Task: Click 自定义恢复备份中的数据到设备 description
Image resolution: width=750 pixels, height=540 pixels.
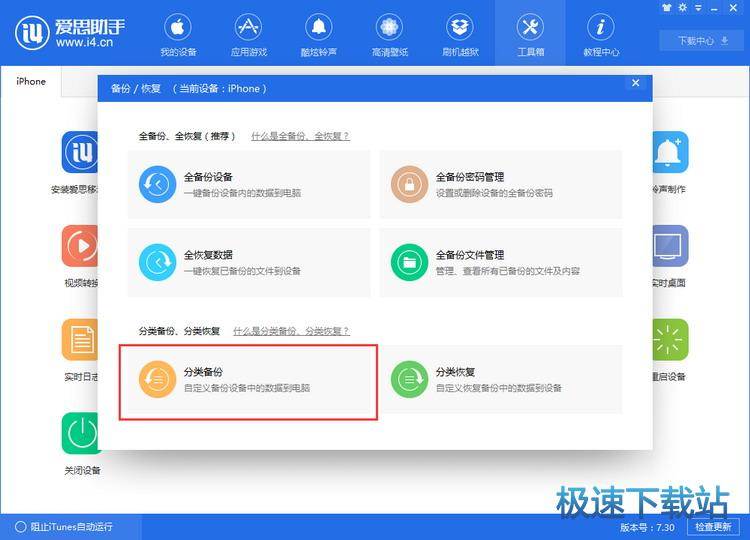Action: tap(498, 388)
